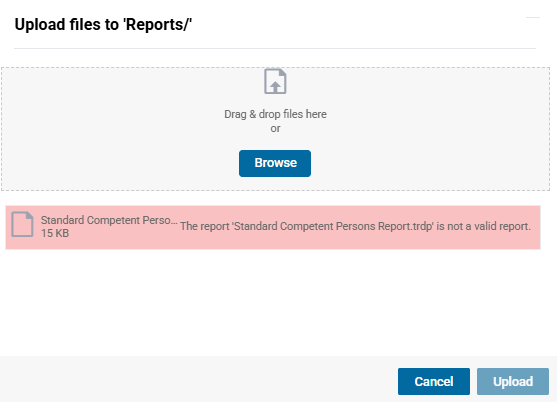Click the 'or' label above Browse
The height and width of the screenshot is (402, 557).
[x=275, y=129]
